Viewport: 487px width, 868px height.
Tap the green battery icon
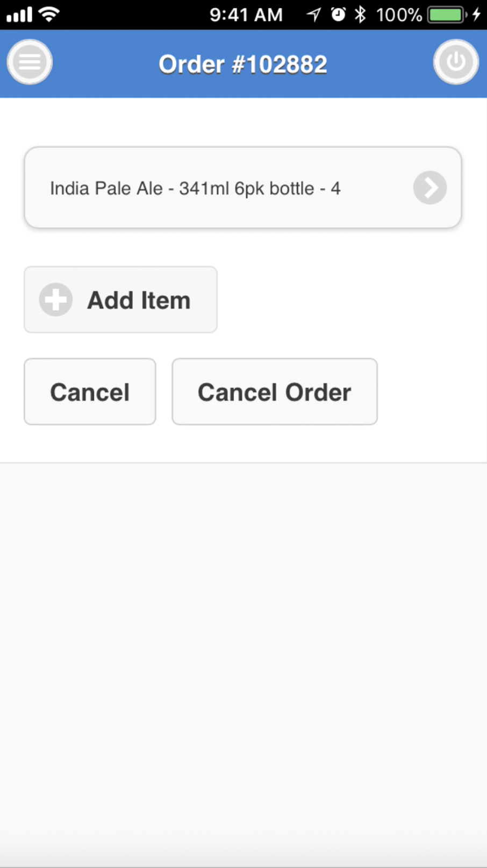click(x=446, y=15)
